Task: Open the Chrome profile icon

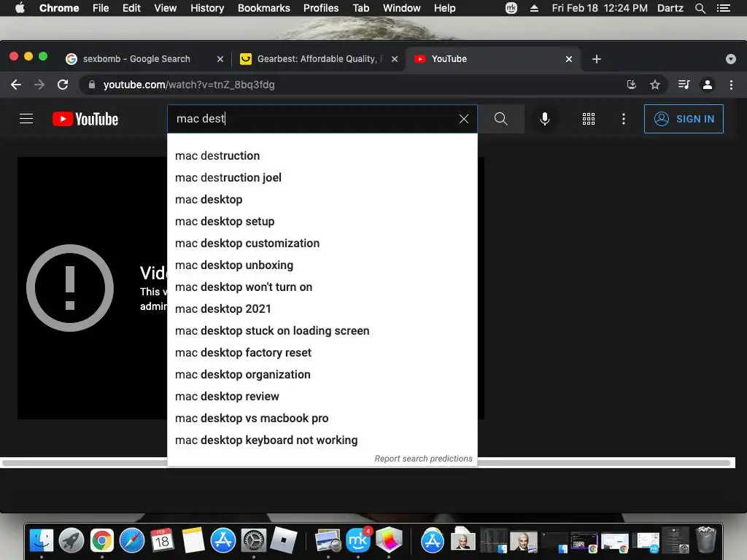Action: click(x=708, y=85)
